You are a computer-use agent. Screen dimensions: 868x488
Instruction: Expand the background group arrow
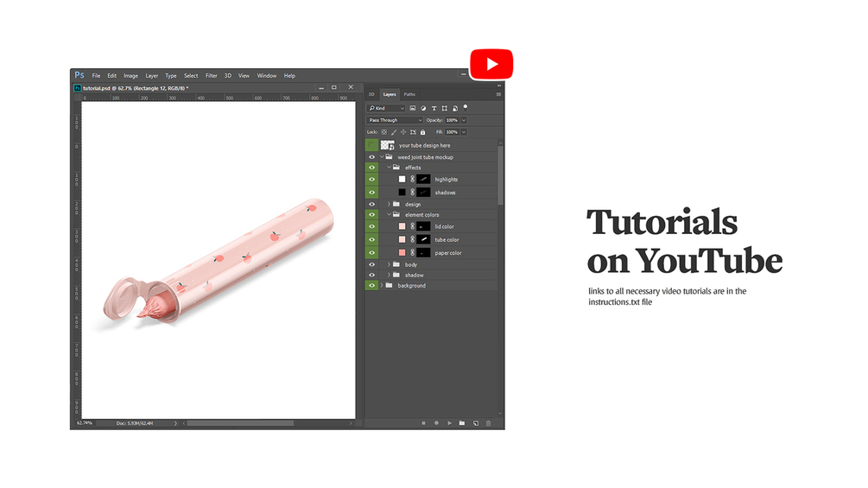(382, 286)
